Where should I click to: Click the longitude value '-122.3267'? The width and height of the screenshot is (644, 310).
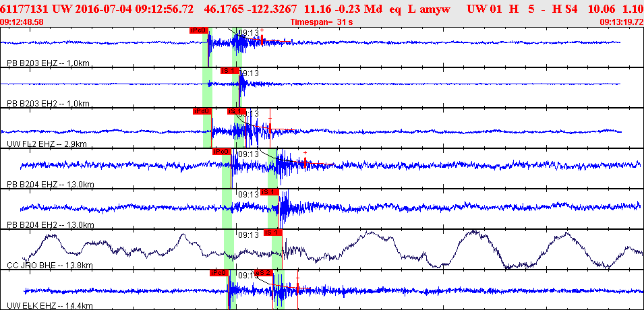(272, 9)
